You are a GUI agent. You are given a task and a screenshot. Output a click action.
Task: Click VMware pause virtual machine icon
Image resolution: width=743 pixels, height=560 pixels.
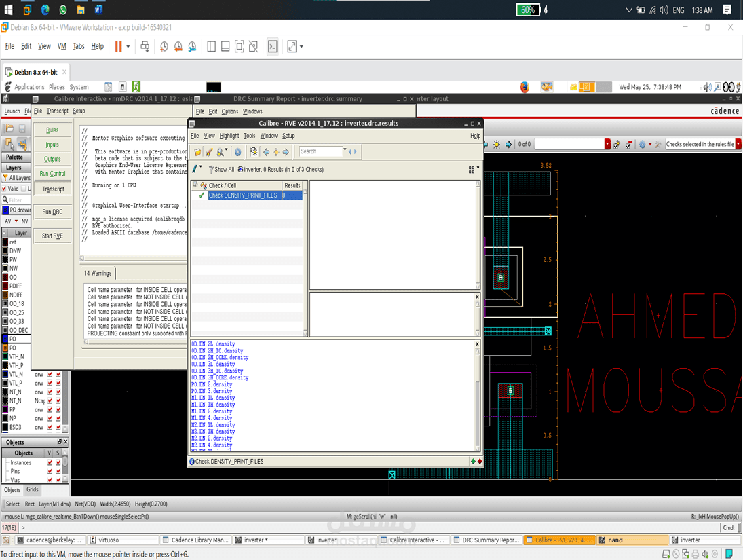(x=119, y=46)
